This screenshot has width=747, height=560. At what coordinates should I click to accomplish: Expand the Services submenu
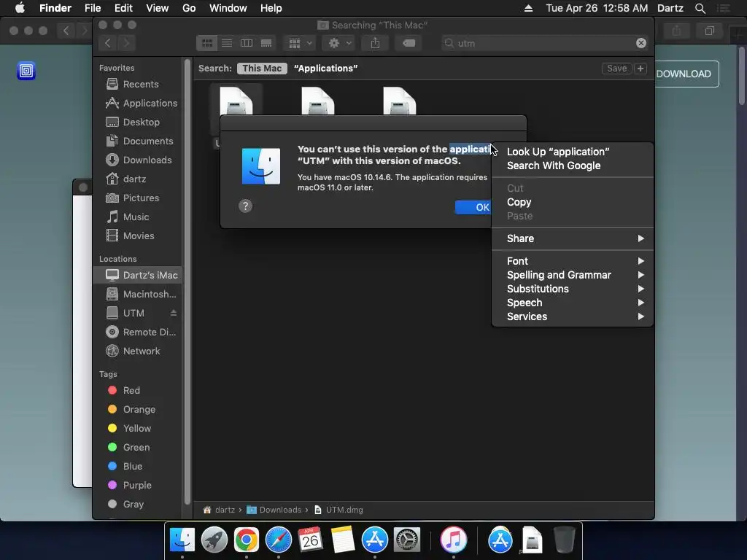tap(572, 316)
